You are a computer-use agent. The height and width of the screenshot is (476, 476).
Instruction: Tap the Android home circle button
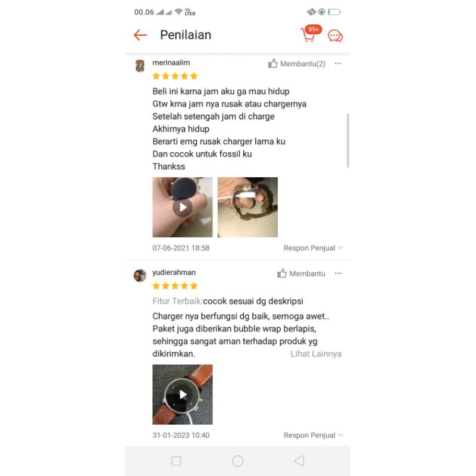point(237,461)
